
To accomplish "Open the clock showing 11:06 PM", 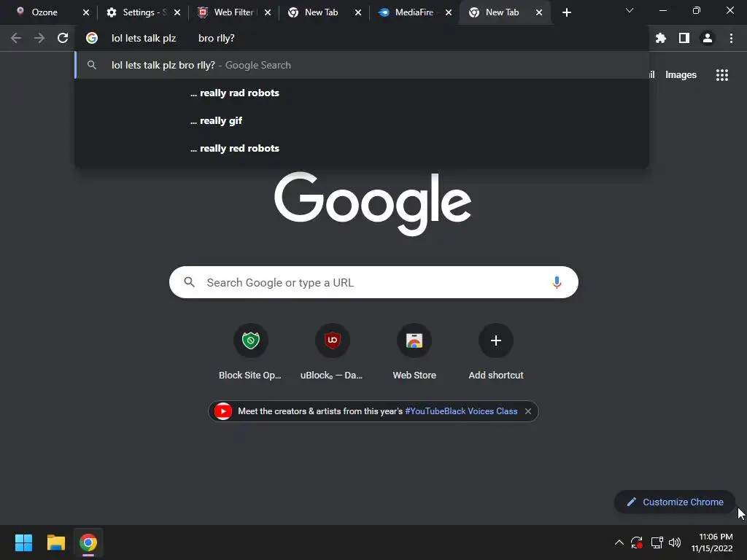I will (712, 542).
